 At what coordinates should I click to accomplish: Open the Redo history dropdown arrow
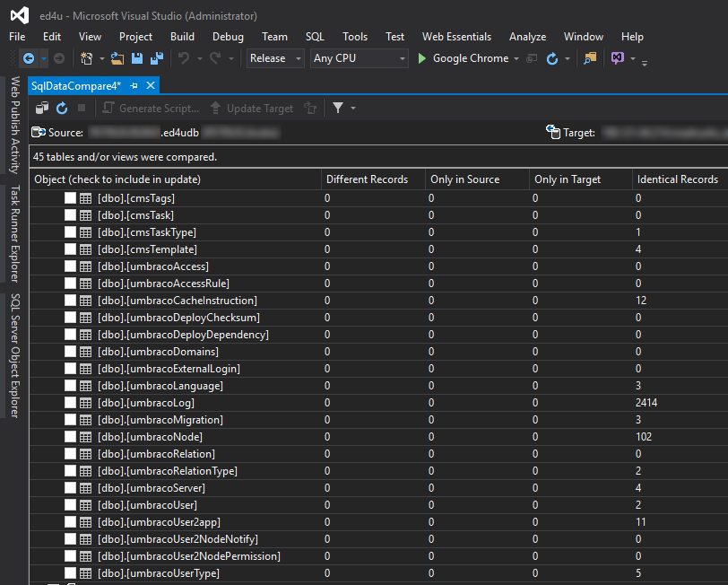coord(230,59)
